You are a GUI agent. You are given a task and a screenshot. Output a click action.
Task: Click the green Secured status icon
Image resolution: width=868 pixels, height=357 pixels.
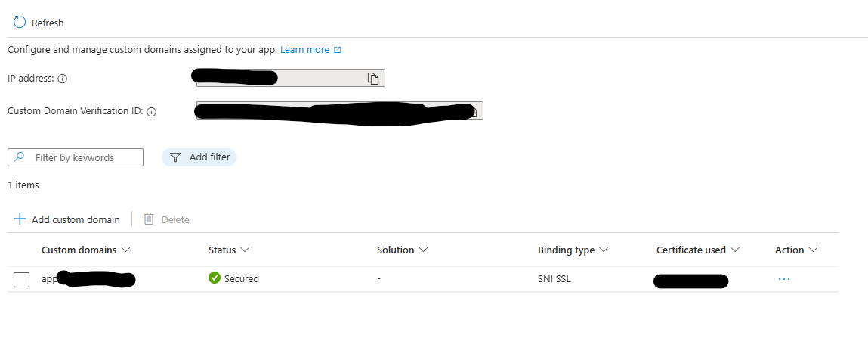click(215, 278)
